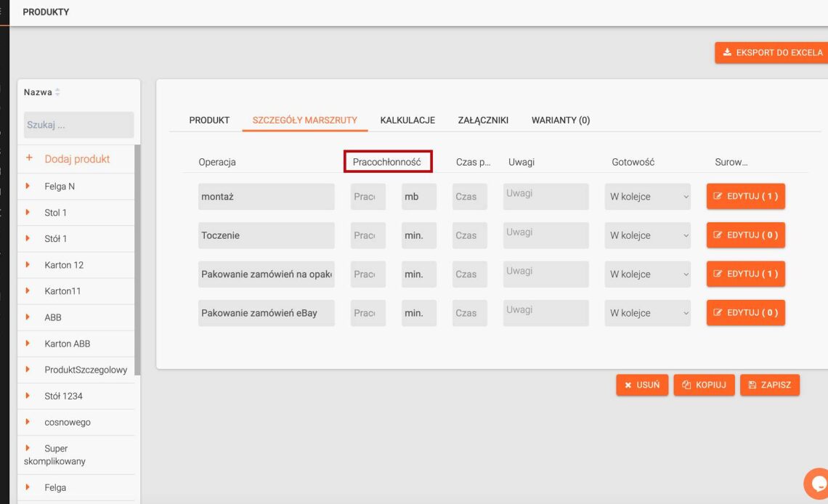Open the Gotowość dropdown for Toczenie
Screen dimensions: 828x504
coord(647,235)
